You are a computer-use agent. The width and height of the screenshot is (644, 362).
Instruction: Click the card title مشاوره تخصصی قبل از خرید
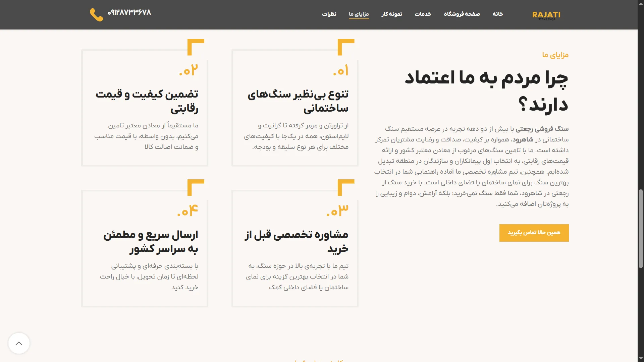pos(297,241)
